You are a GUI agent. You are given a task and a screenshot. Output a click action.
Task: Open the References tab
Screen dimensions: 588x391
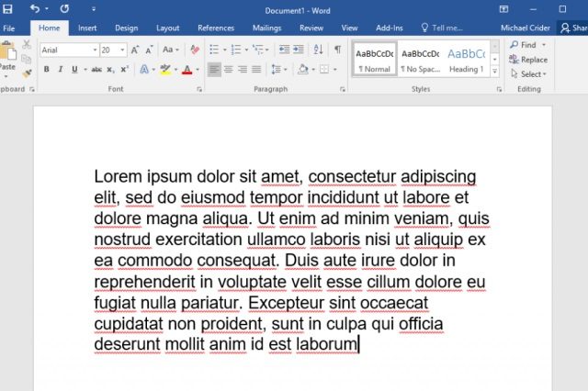point(216,28)
